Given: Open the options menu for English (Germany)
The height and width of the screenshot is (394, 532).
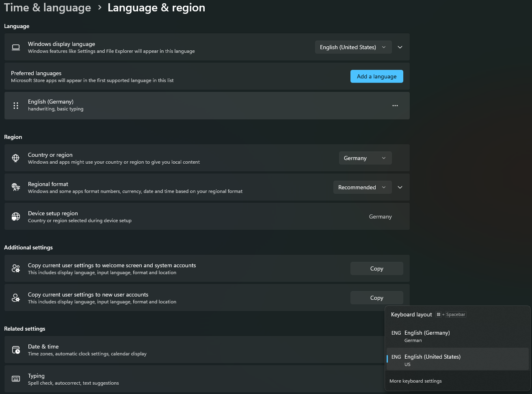Looking at the screenshot, I should pos(395,106).
